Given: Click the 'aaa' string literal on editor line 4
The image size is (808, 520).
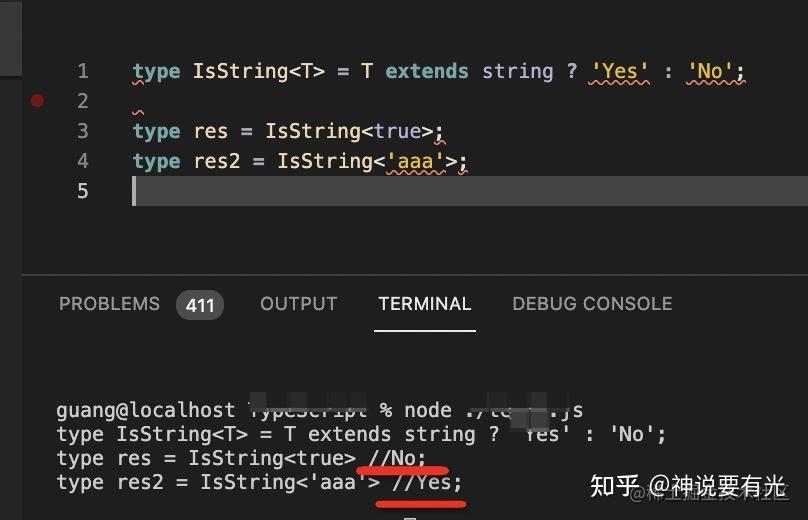Looking at the screenshot, I should coord(415,161).
